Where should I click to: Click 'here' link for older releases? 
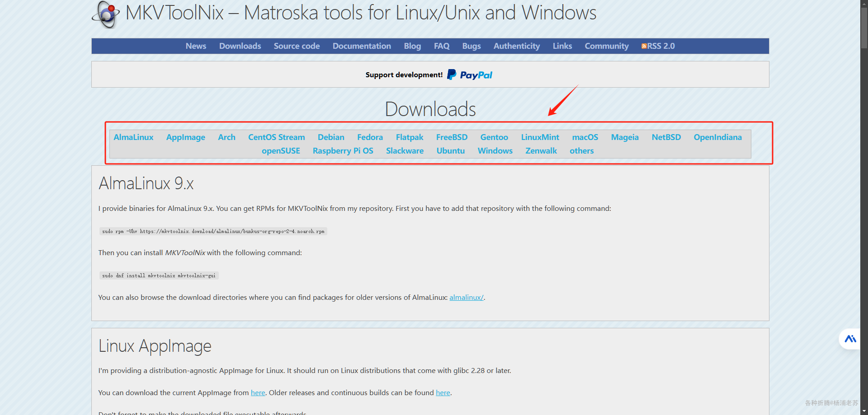coord(443,393)
